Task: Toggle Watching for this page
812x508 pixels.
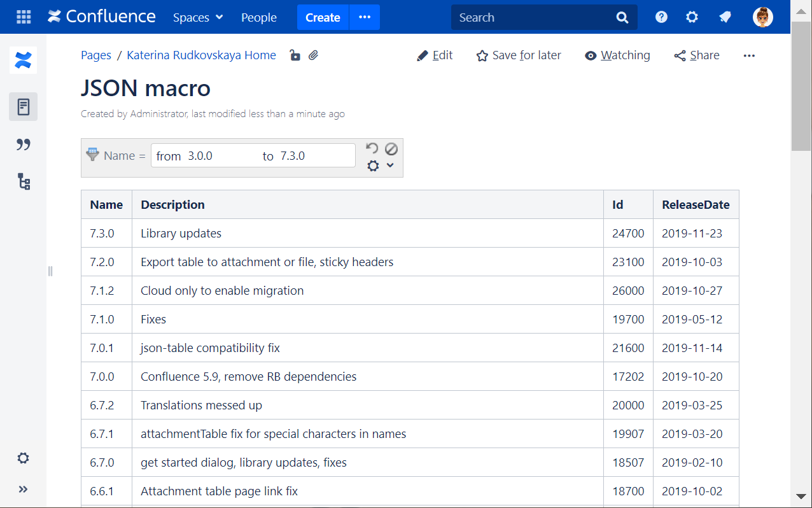Action: coord(617,55)
